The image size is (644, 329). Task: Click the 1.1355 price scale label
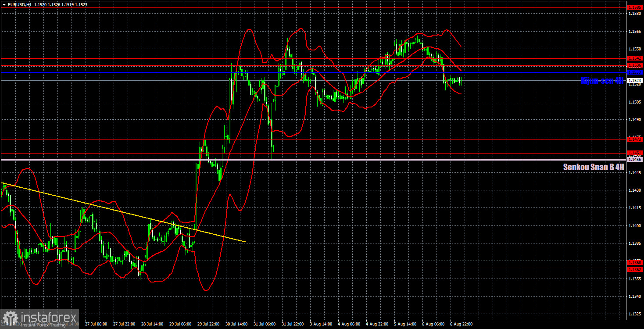pos(635,278)
